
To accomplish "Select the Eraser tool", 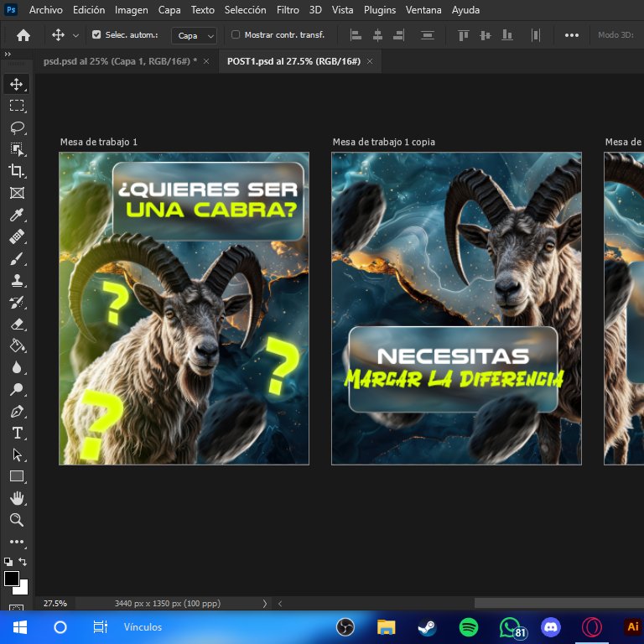I will tap(17, 325).
